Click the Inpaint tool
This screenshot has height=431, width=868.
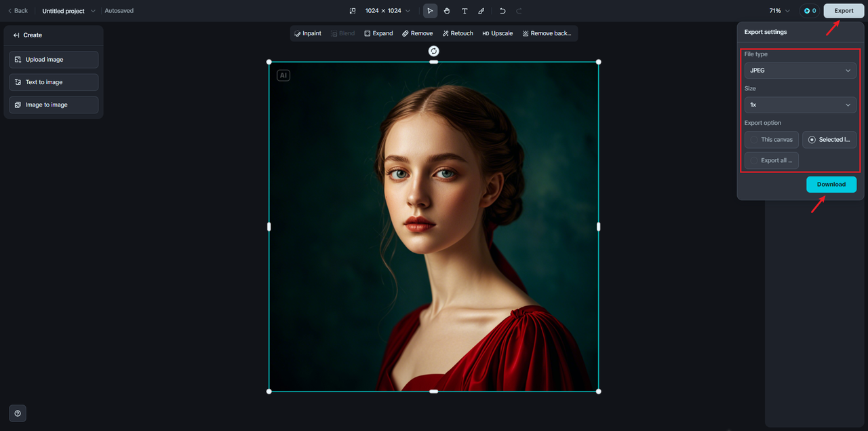tap(308, 33)
